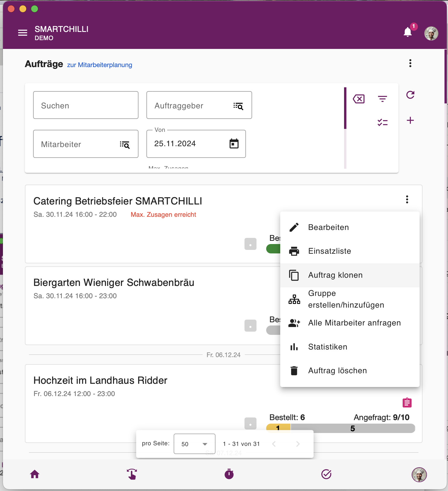Open the Von date calendar picker
This screenshot has width=448, height=491.
234,144
